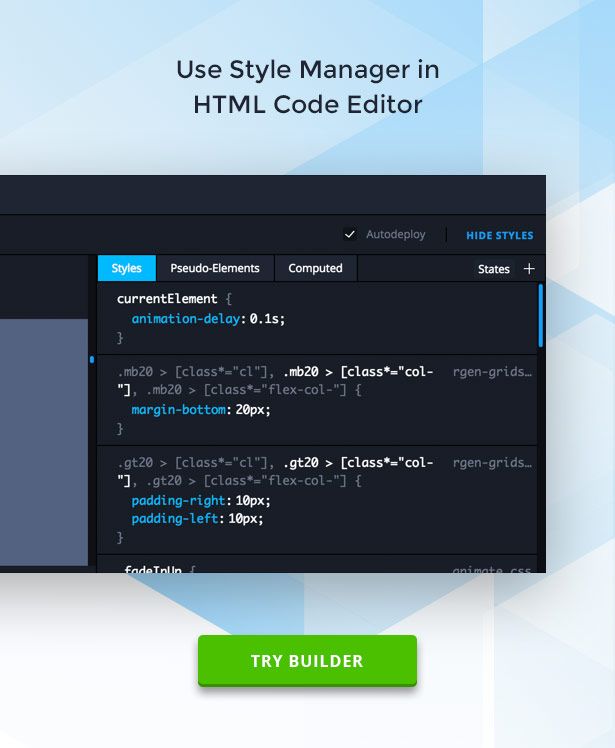Click the animate.css source link
The height and width of the screenshot is (748, 615).
click(x=491, y=570)
